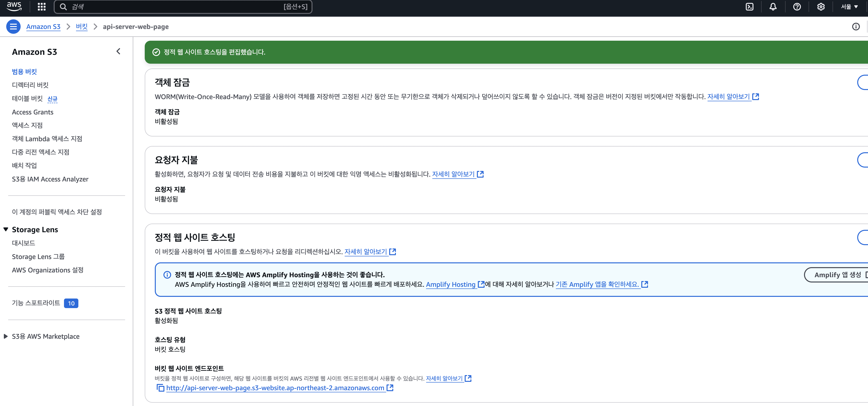Select 범용 버킷 in the sidebar

24,71
